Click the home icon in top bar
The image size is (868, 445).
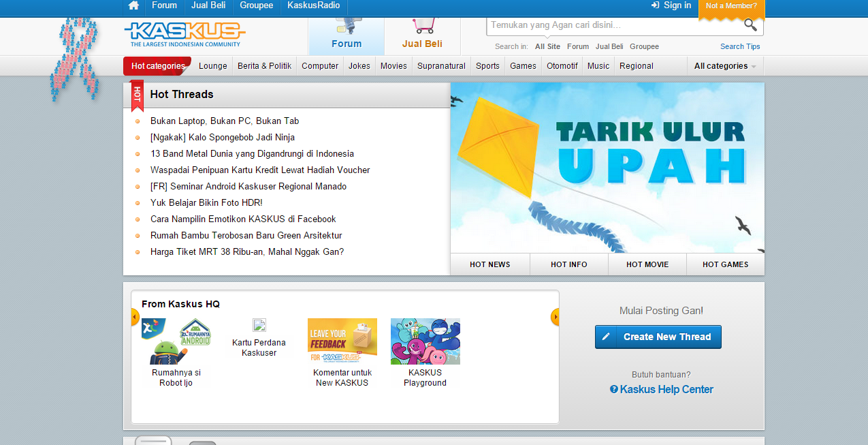click(x=133, y=5)
